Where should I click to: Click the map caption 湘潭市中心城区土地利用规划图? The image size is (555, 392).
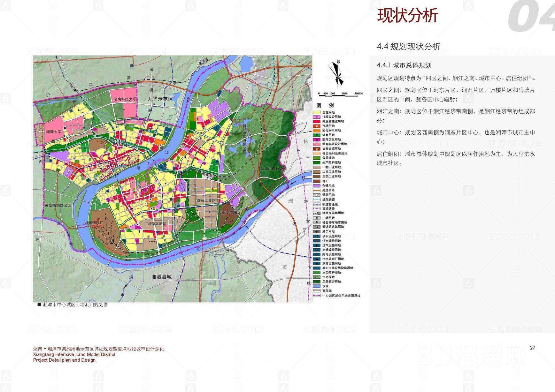75,305
